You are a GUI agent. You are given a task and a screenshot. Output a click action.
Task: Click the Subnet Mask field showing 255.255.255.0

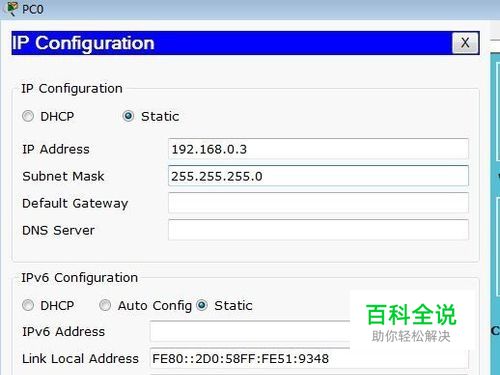(x=318, y=176)
